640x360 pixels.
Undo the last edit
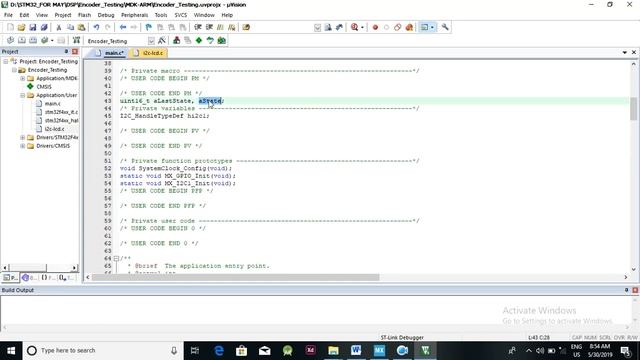(x=96, y=27)
